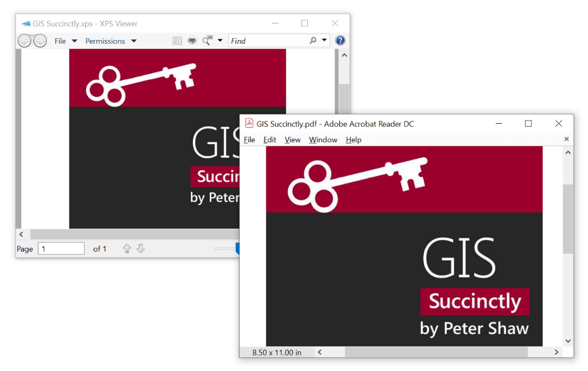Click the outline pane icon in XPS Viewer
Viewport: 588px width, 371px height.
pyautogui.click(x=177, y=41)
